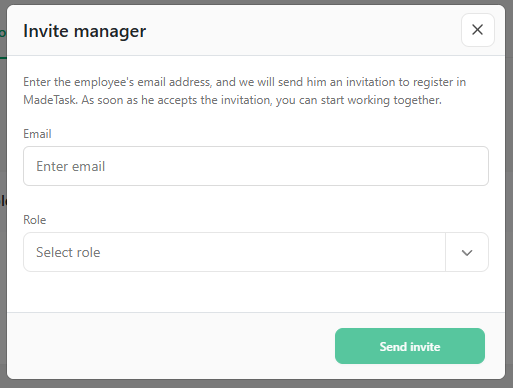Click the footer area beside Send invite
The image size is (513, 388).
171,346
